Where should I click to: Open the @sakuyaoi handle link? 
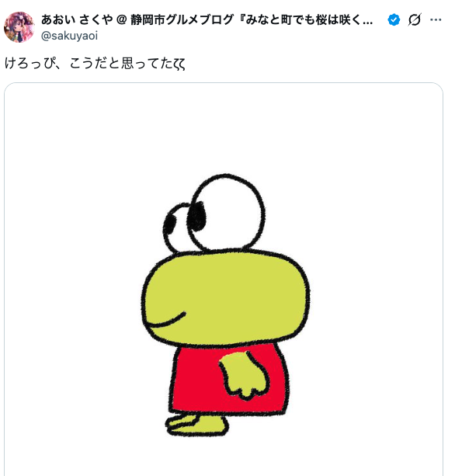coord(70,36)
